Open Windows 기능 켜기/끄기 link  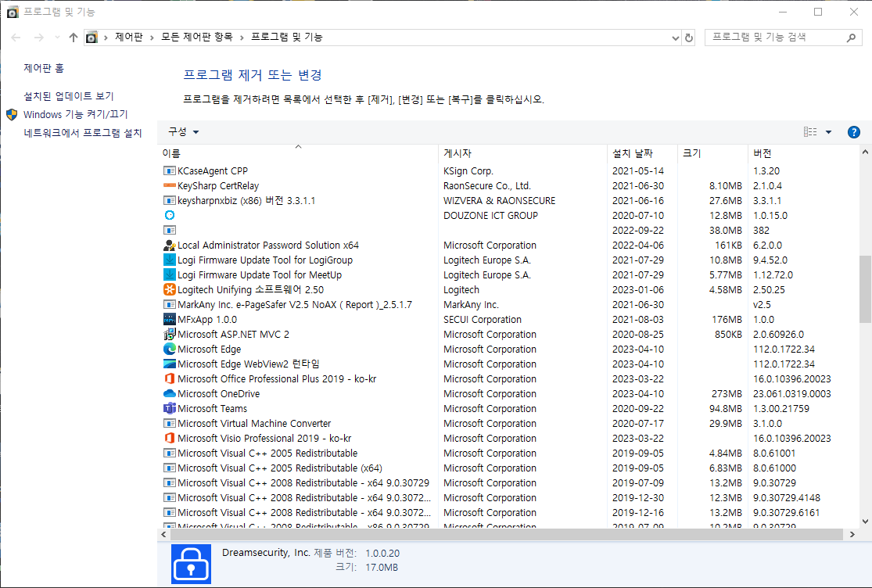(x=76, y=114)
